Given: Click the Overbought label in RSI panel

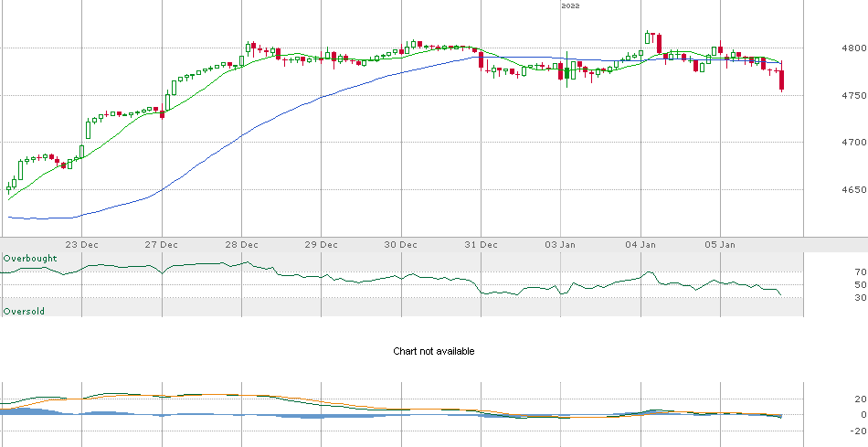Looking at the screenshot, I should click(30, 259).
